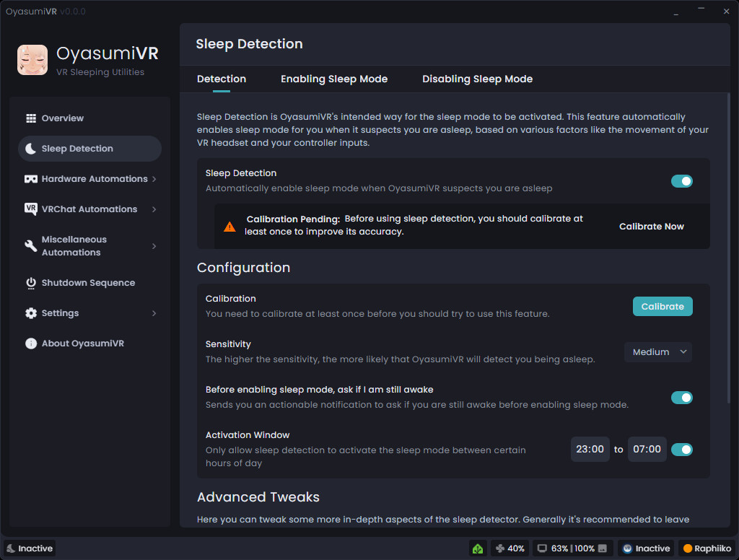Open About OyasumiVR in the sidebar
Image resolution: width=739 pixels, height=560 pixels.
[x=89, y=344]
